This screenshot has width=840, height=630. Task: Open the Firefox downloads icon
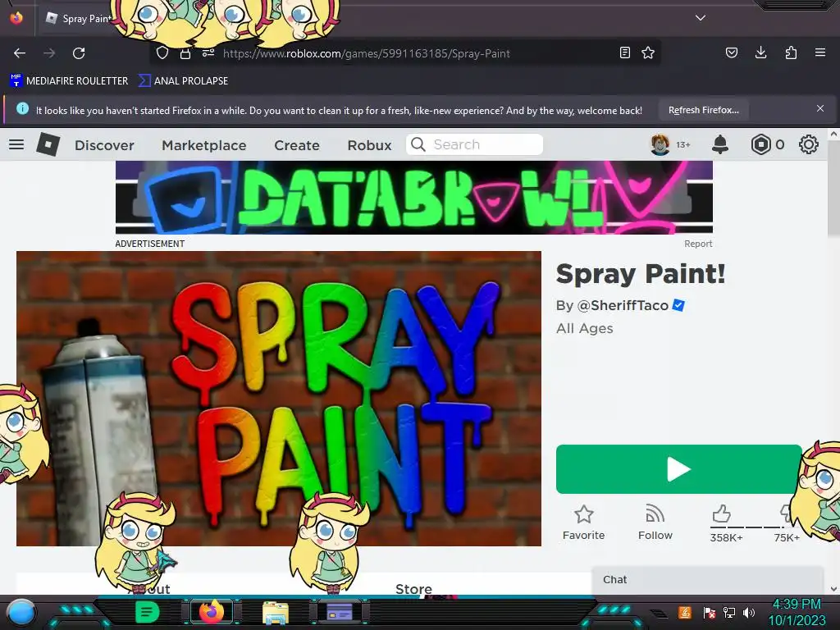(760, 52)
